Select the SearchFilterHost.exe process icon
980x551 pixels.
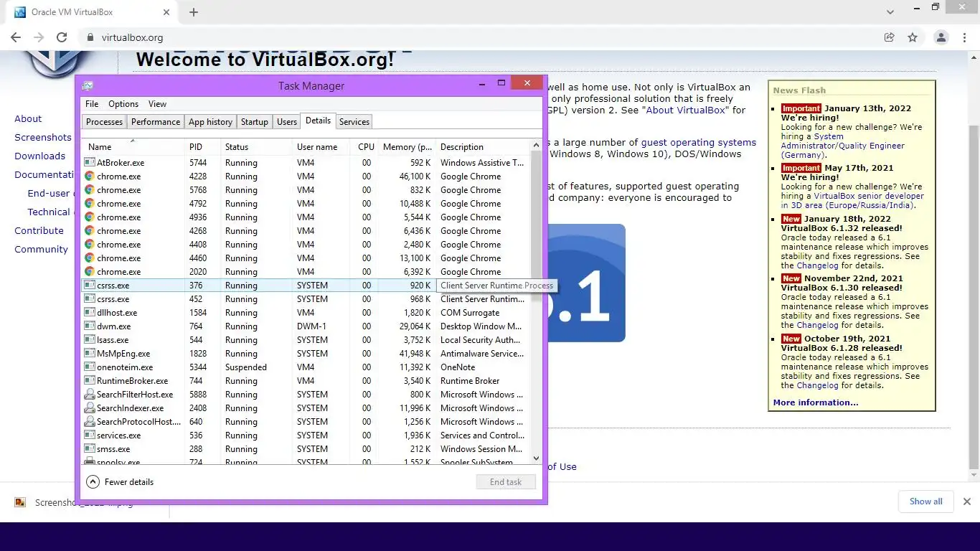click(90, 395)
